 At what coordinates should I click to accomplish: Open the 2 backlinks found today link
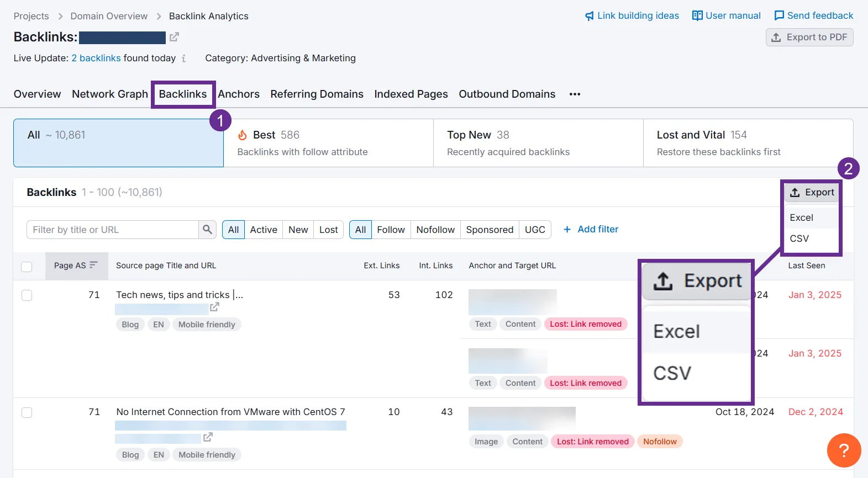tap(96, 59)
